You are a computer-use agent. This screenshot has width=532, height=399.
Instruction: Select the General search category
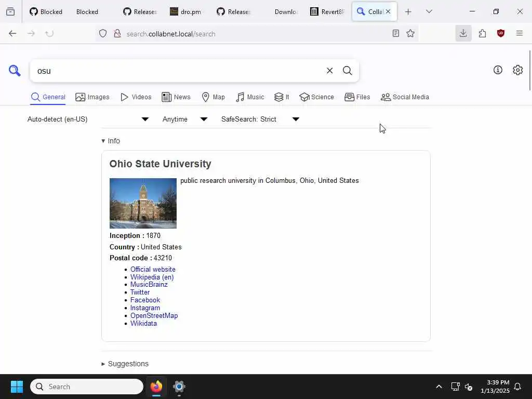tap(48, 97)
